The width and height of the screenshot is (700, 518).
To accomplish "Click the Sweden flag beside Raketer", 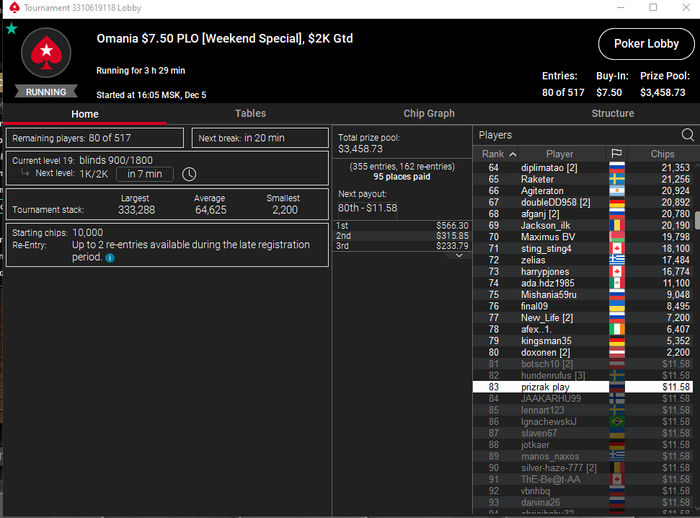I will 617,180.
